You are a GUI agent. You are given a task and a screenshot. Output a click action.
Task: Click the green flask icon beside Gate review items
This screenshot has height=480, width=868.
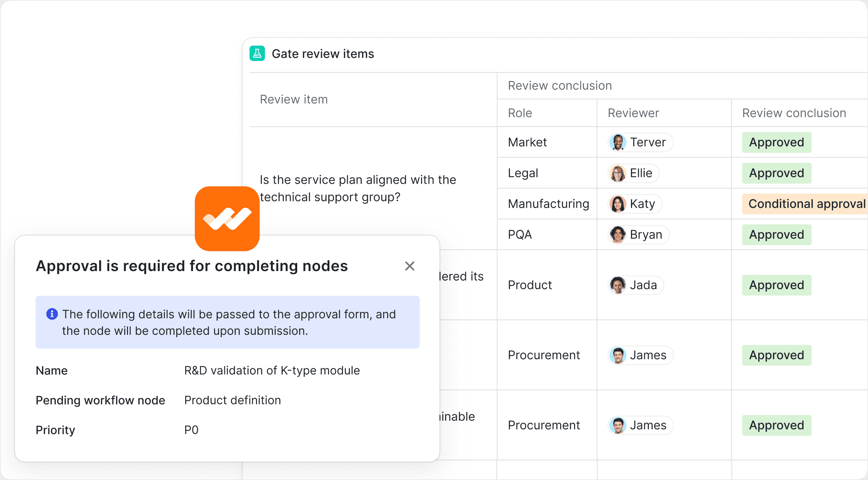click(x=257, y=54)
